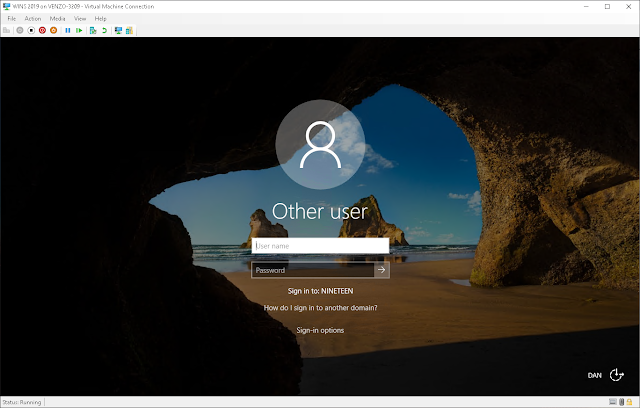640x408 pixels.
Task: Click the user avatar circle
Action: tap(320, 144)
